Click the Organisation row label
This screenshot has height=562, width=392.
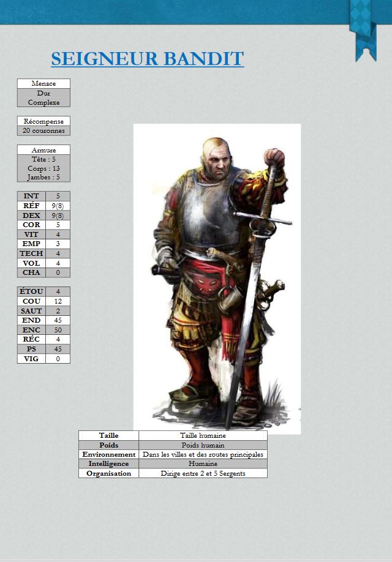(x=108, y=473)
